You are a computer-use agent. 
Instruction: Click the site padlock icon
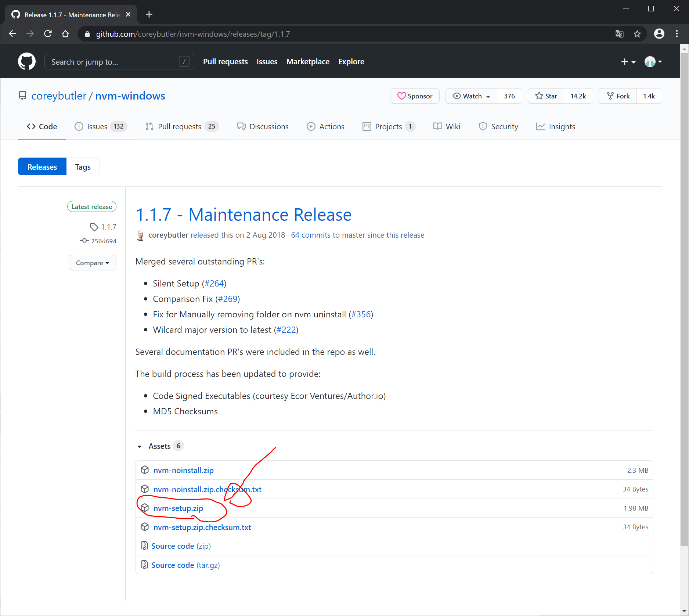(x=87, y=34)
